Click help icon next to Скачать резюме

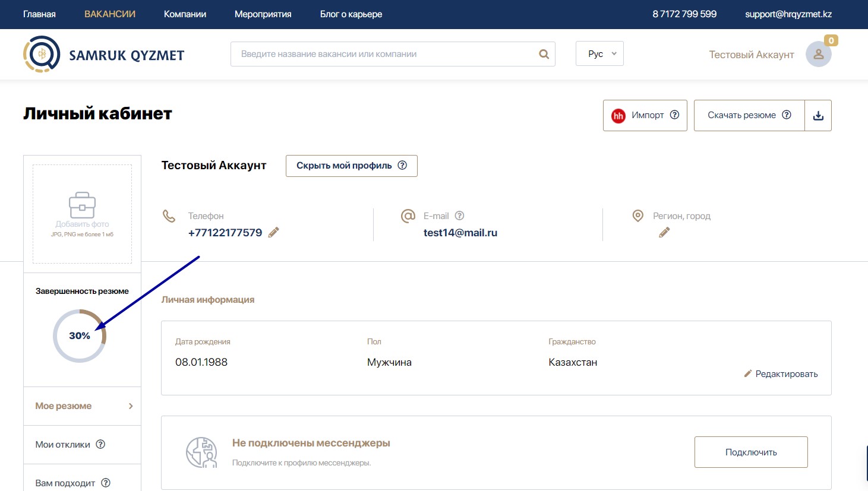coord(787,115)
